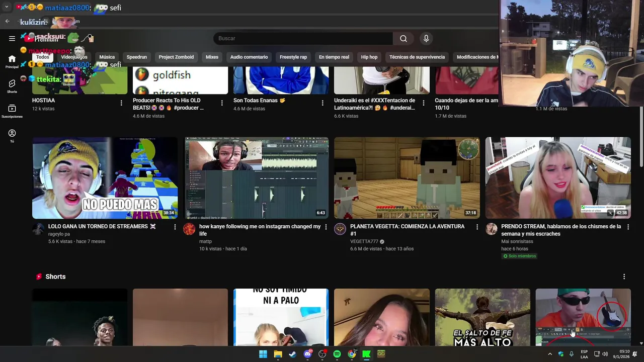Open options for Underaiki video
Image resolution: width=644 pixels, height=362 pixels.
pyautogui.click(x=423, y=103)
